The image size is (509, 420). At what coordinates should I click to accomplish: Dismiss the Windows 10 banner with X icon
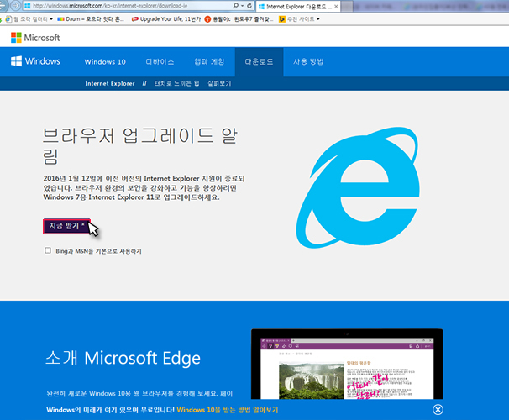[438, 410]
